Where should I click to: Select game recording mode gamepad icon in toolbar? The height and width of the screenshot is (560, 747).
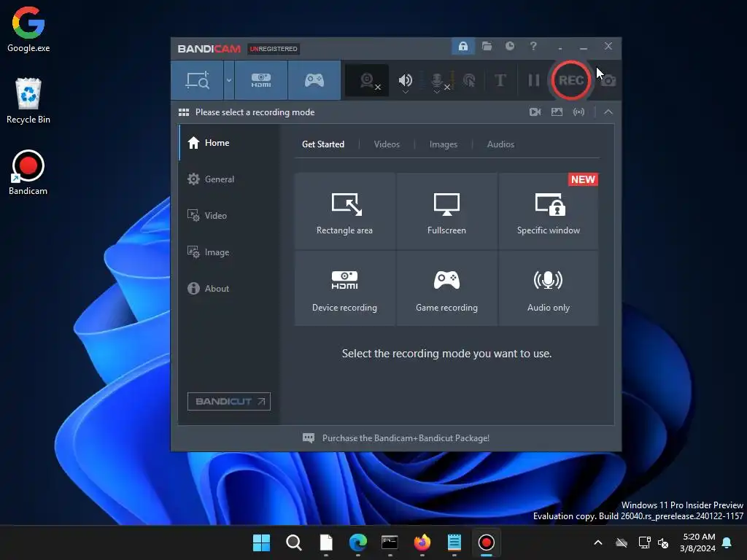(x=314, y=80)
